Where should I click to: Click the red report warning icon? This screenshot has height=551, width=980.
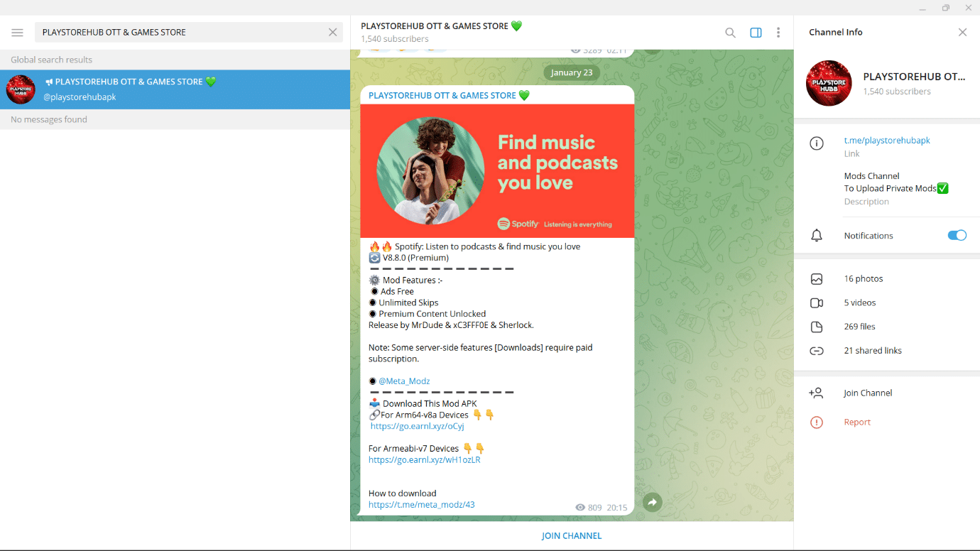point(817,422)
